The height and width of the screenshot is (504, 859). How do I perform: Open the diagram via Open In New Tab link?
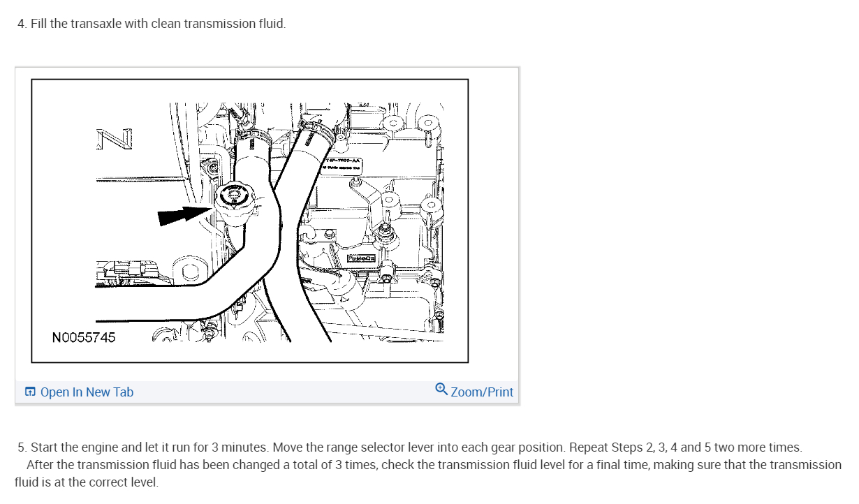tap(87, 392)
